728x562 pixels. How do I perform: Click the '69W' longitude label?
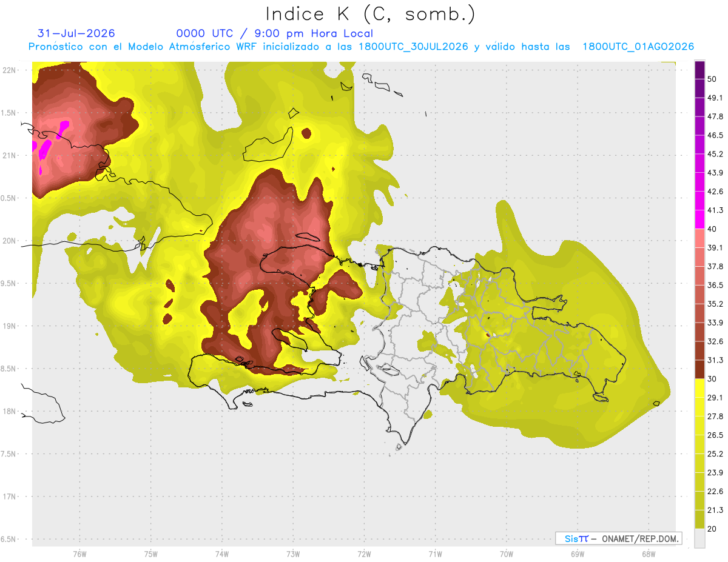point(577,554)
